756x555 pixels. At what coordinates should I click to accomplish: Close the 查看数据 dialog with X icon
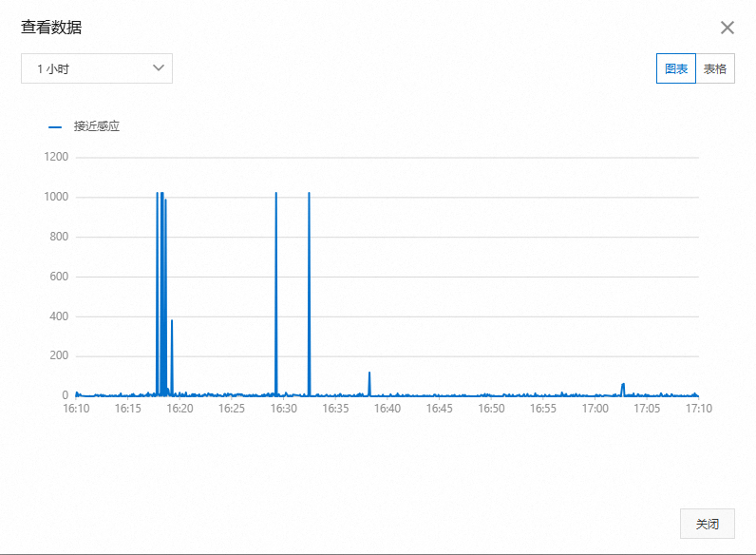point(728,28)
